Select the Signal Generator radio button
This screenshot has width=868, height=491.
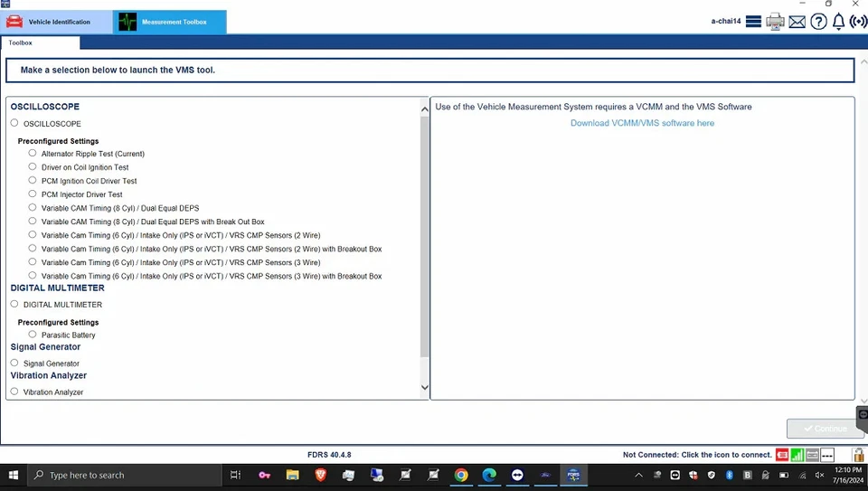point(14,363)
